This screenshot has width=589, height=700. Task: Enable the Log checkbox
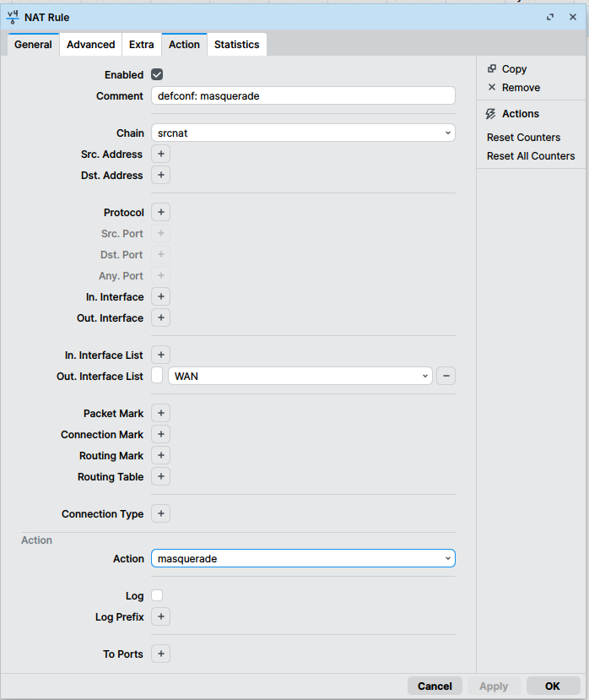point(157,596)
